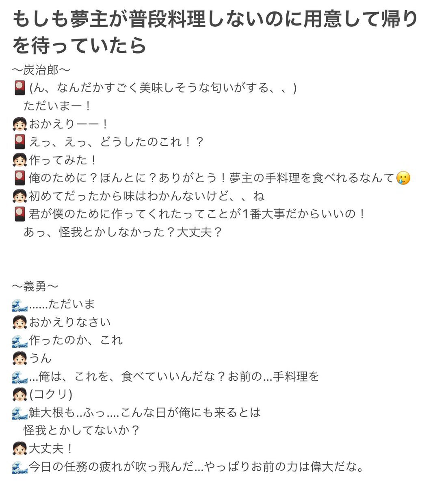Click the wave emoji before 作ったのか、これ
The image size is (448, 487).
pyautogui.click(x=19, y=340)
